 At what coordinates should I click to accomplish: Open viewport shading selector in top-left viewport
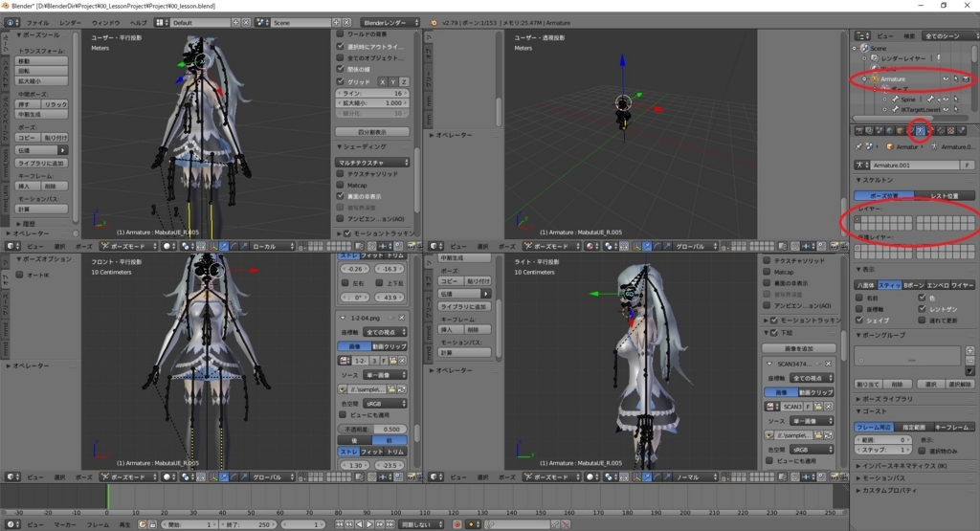[x=169, y=246]
